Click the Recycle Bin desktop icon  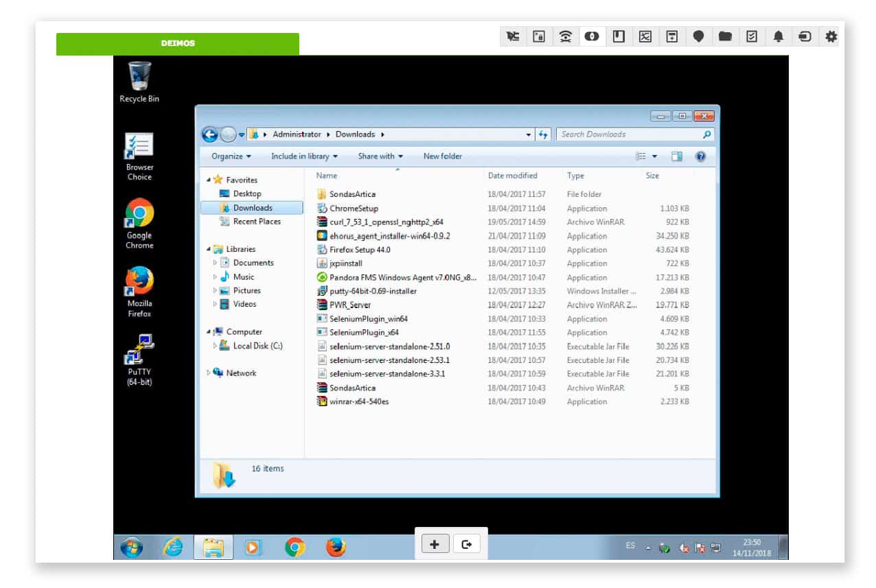click(139, 75)
